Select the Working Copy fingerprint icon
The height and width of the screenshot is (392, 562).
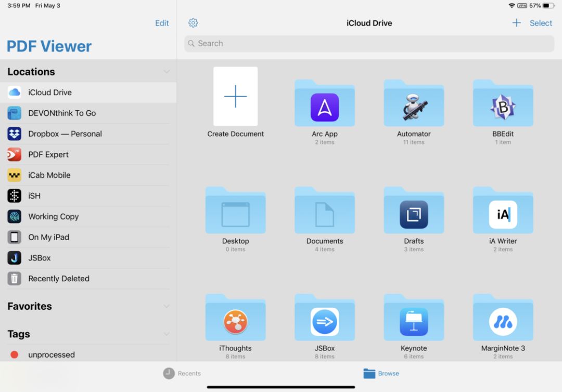click(15, 217)
